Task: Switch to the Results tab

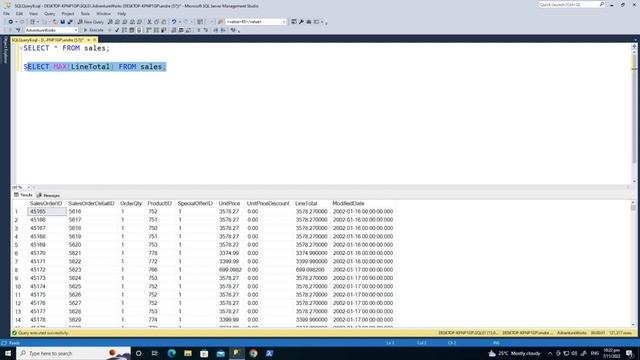Action: click(23, 195)
